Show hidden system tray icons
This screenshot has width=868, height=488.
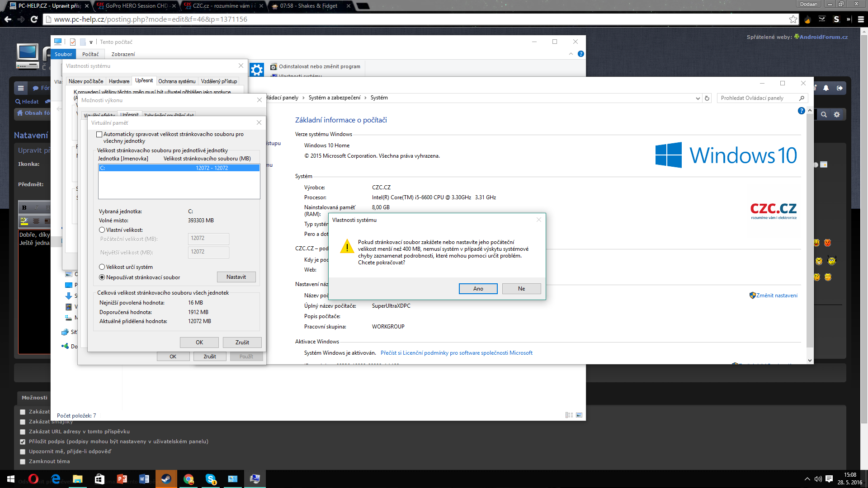point(807,479)
